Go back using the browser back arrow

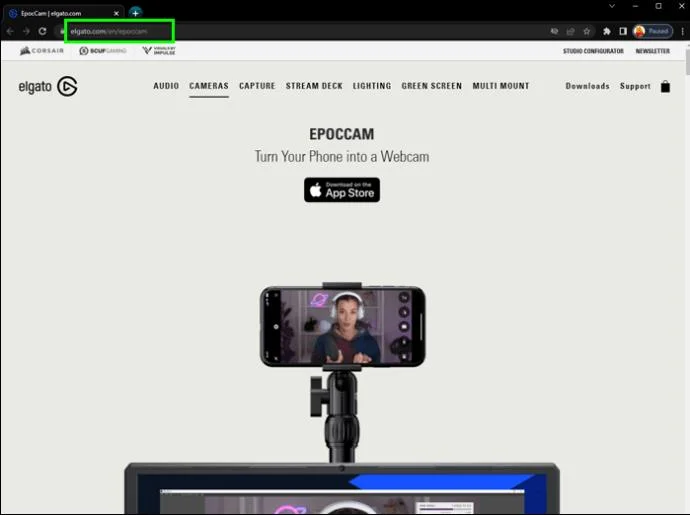[x=10, y=31]
